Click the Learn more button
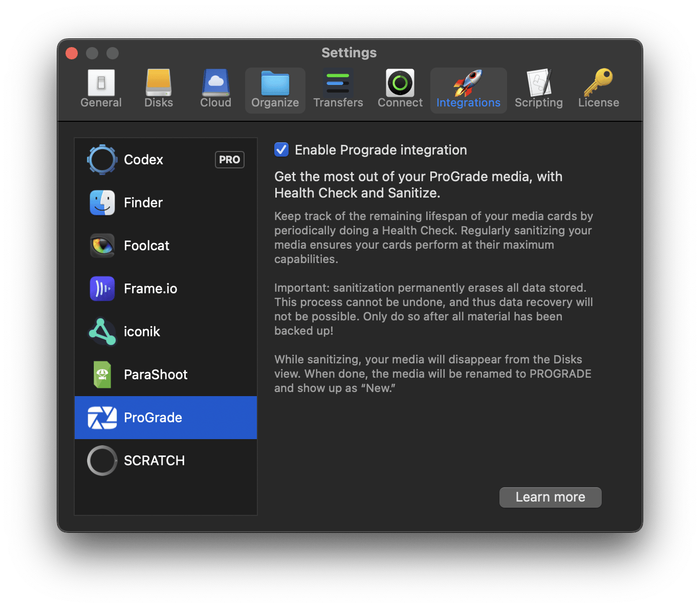 point(550,497)
